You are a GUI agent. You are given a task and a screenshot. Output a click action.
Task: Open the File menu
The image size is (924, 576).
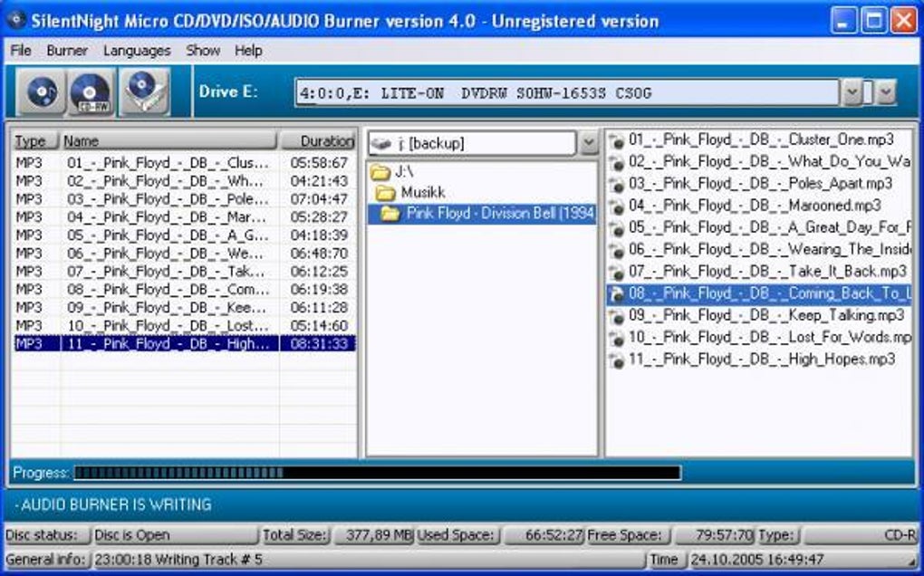coord(21,51)
